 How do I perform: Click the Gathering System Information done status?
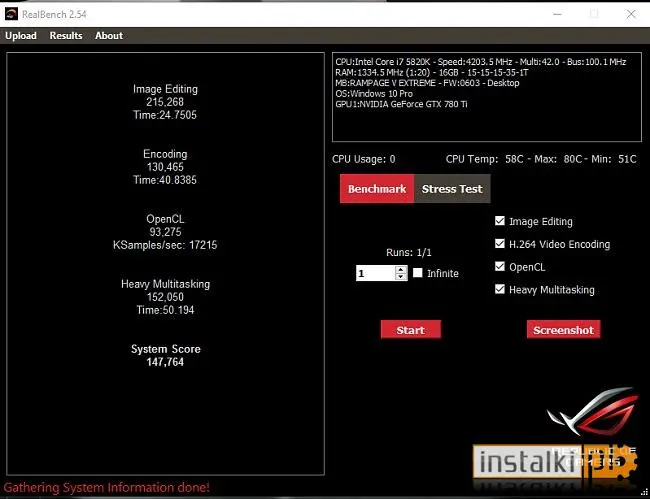[x=107, y=487]
